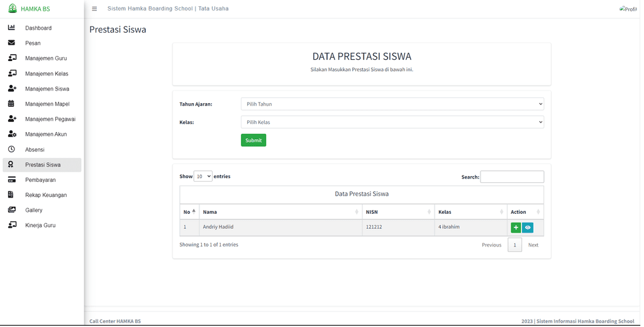Click the Dashboard chart icon
Viewport: 644px width, 327px height.
tap(11, 28)
